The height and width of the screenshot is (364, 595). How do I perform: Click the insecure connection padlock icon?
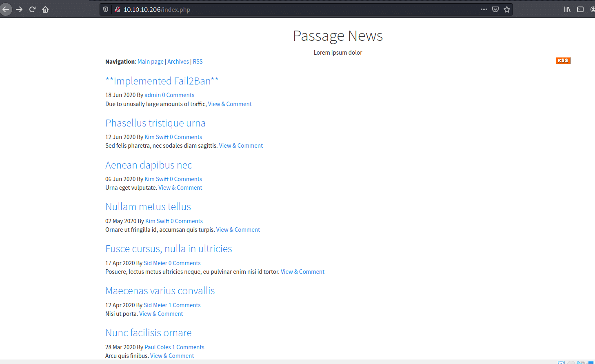tap(118, 9)
